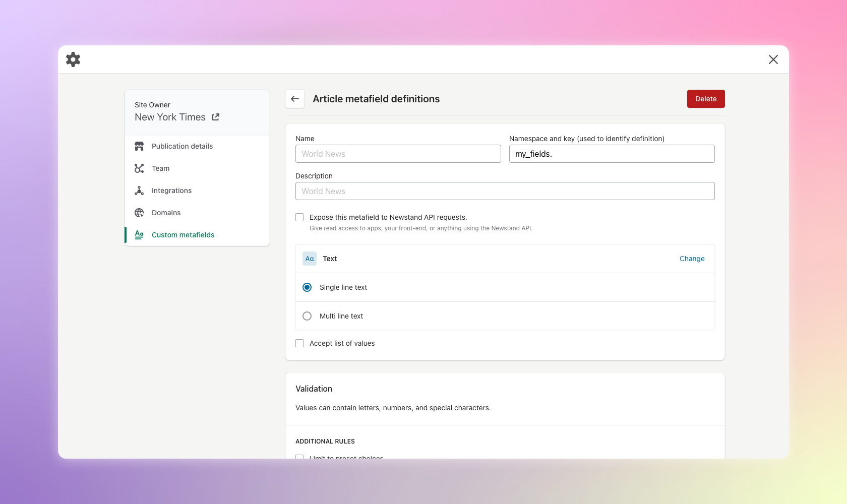
Task: Focus the Namespace and key field
Action: 612,154
